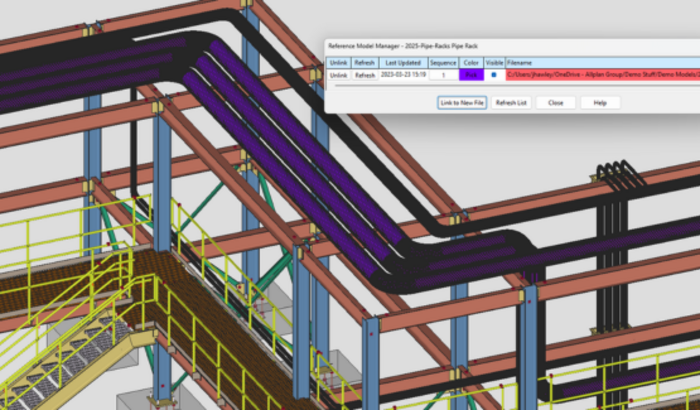Click the Refresh column header
The width and height of the screenshot is (700, 410).
tap(365, 63)
